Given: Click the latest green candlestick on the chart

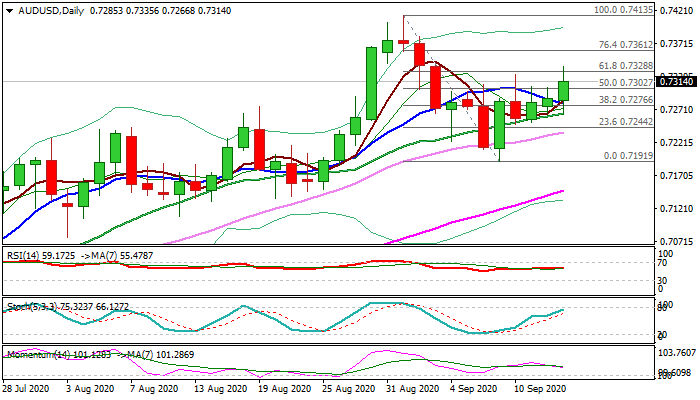Looking at the screenshot, I should (x=563, y=91).
